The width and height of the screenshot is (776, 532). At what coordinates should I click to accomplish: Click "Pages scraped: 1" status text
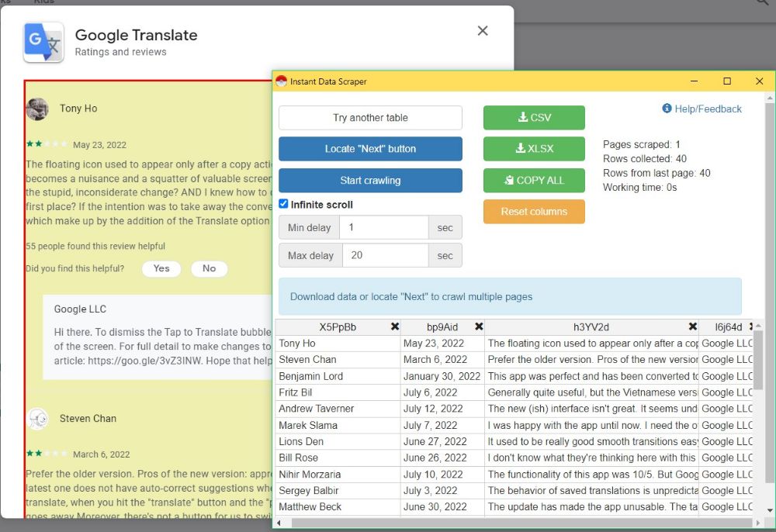click(x=642, y=144)
